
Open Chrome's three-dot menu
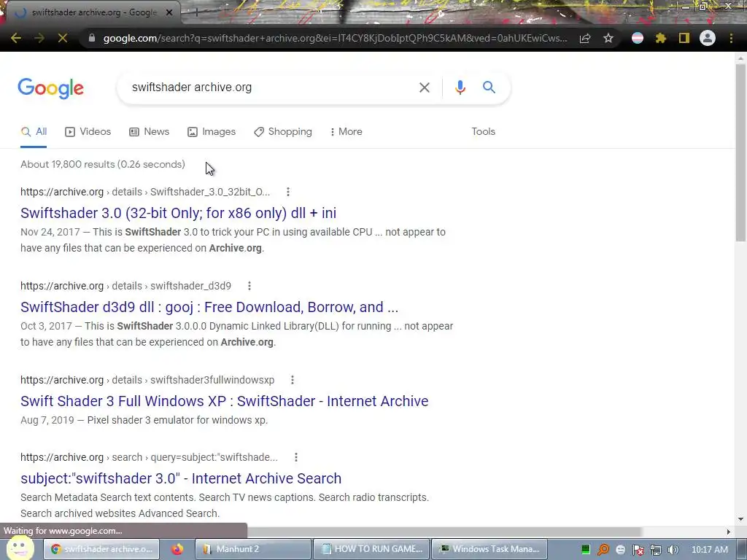731,38
